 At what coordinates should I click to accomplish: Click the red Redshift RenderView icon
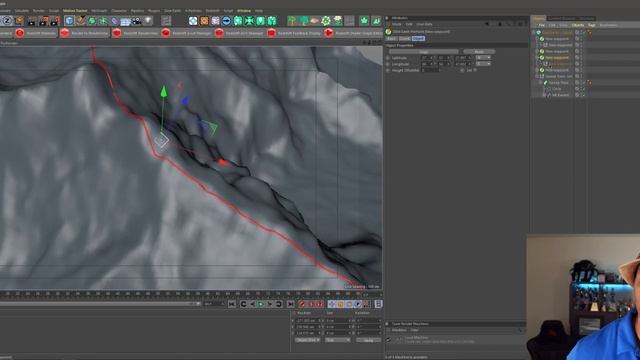click(x=116, y=33)
